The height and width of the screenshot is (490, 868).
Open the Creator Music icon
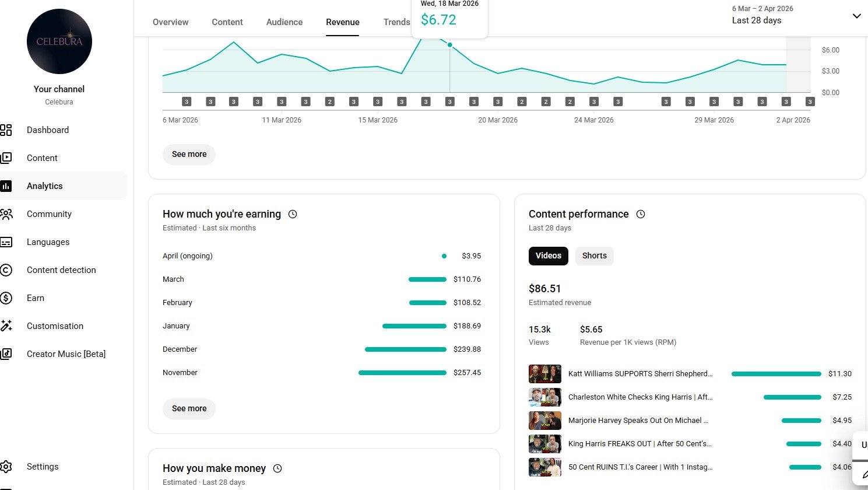pyautogui.click(x=6, y=354)
